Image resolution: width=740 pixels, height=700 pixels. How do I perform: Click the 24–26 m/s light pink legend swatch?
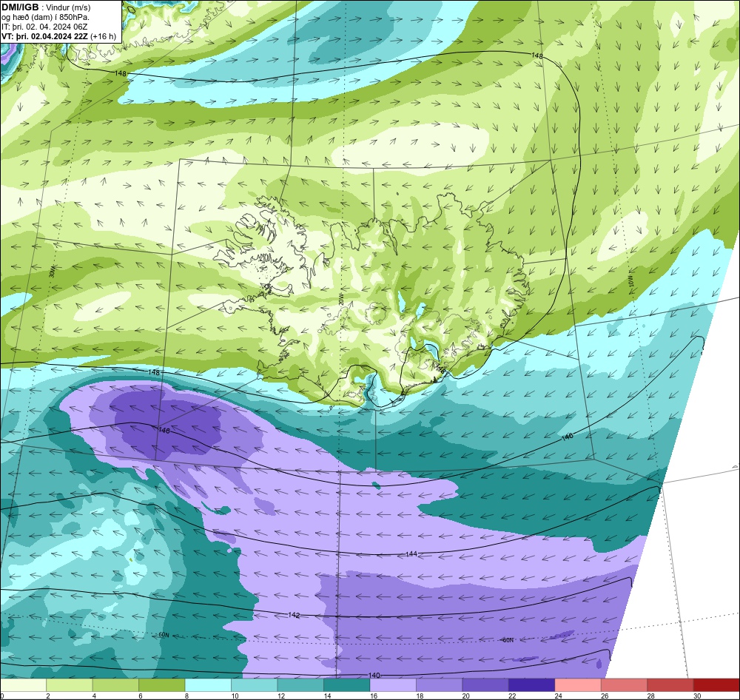click(578, 685)
